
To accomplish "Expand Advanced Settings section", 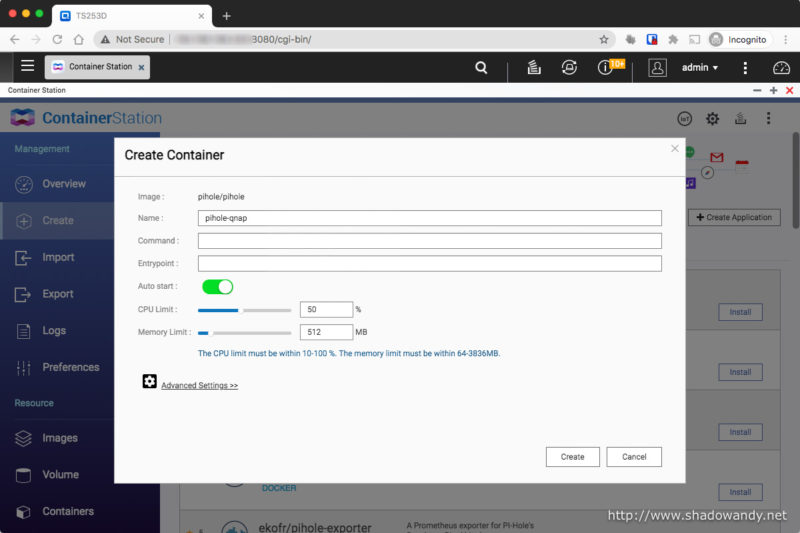I will [199, 385].
